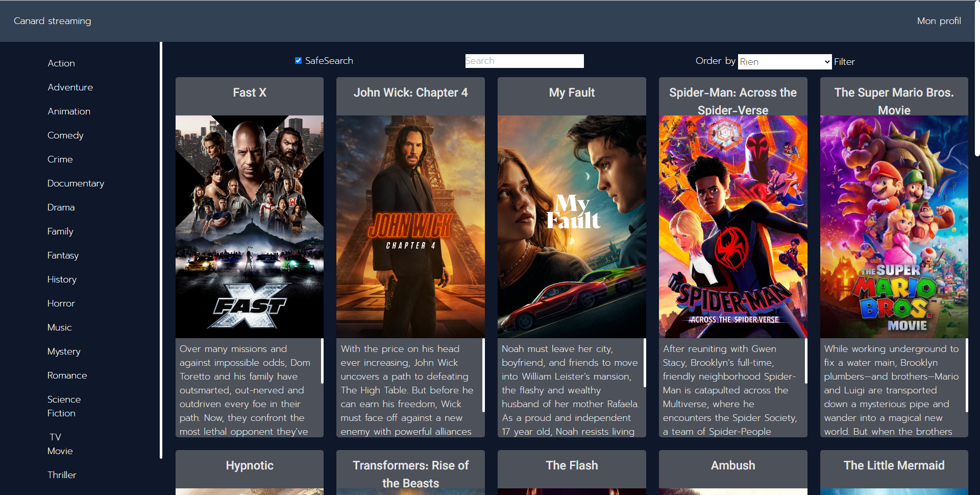Select the Comedy genre
980x495 pixels.
coord(65,135)
